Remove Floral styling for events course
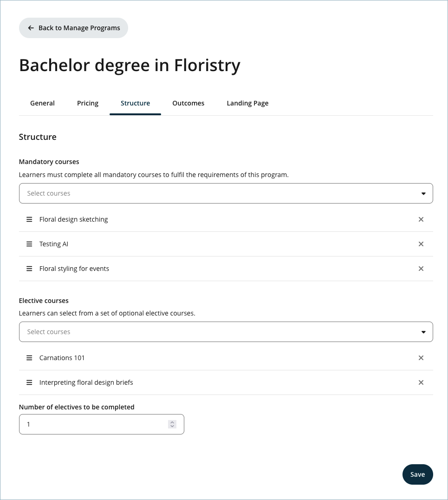This screenshot has height=500, width=448. pyautogui.click(x=421, y=269)
